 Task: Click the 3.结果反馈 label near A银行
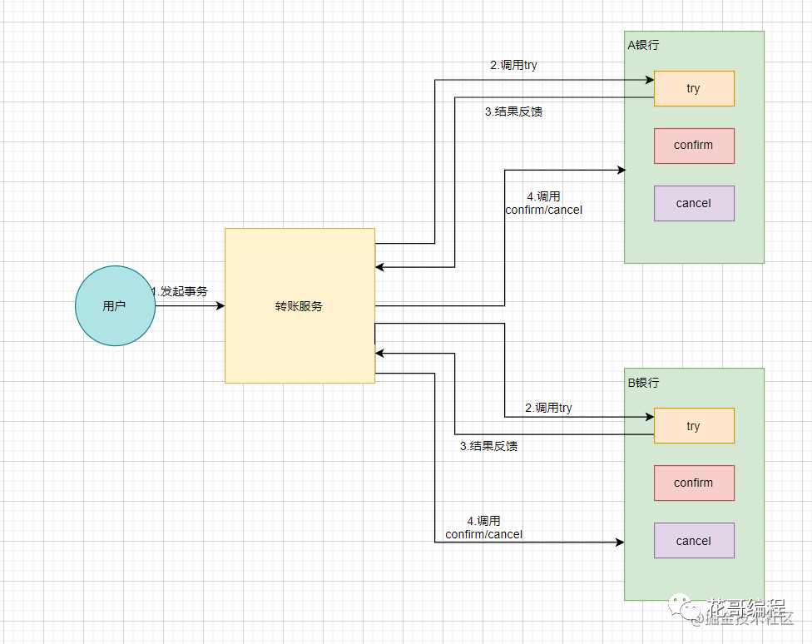coord(513,111)
